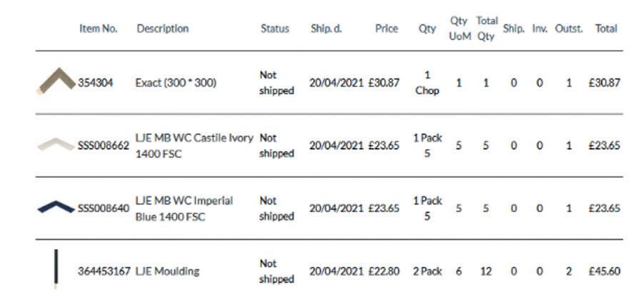Click the gold frame corner thumbnail for item 354304
Screen dimensions: 644x297
(56, 81)
